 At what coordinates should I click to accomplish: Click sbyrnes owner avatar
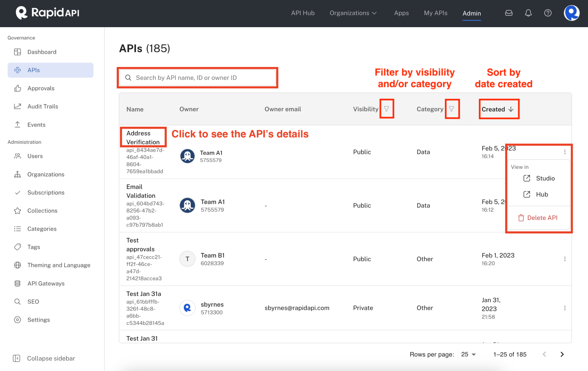coord(187,308)
